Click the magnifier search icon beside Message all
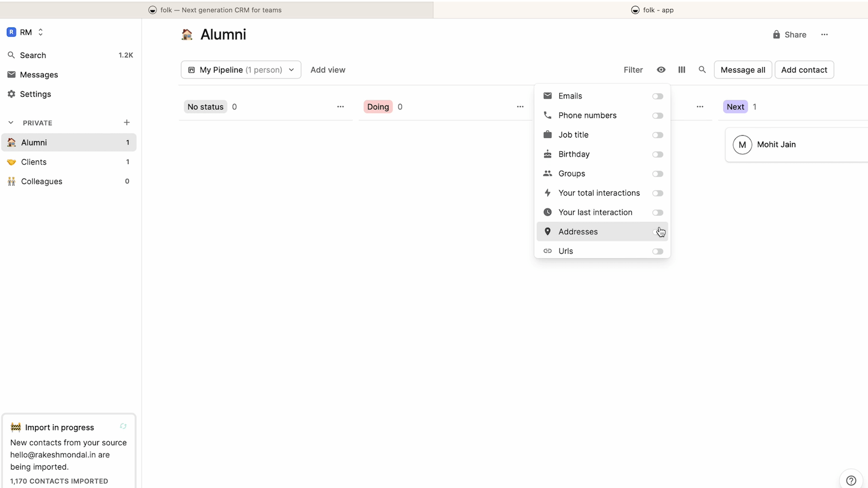Image resolution: width=868 pixels, height=488 pixels. [x=702, y=70]
